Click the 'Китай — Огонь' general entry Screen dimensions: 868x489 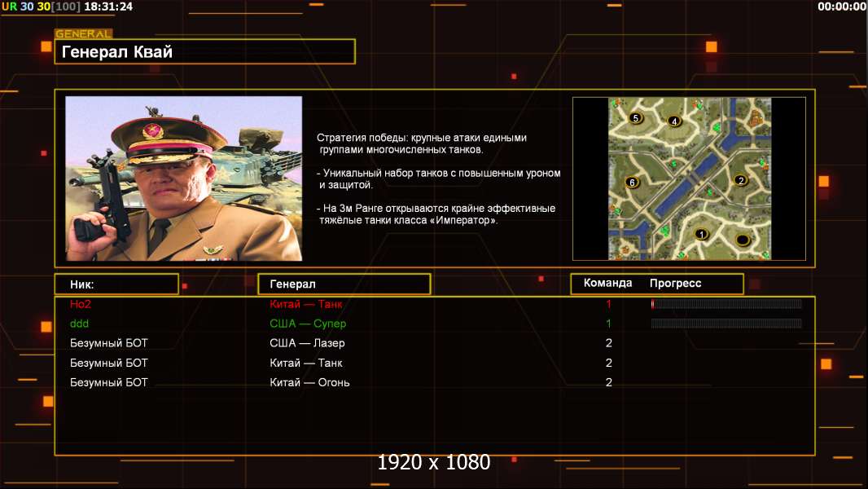(309, 382)
